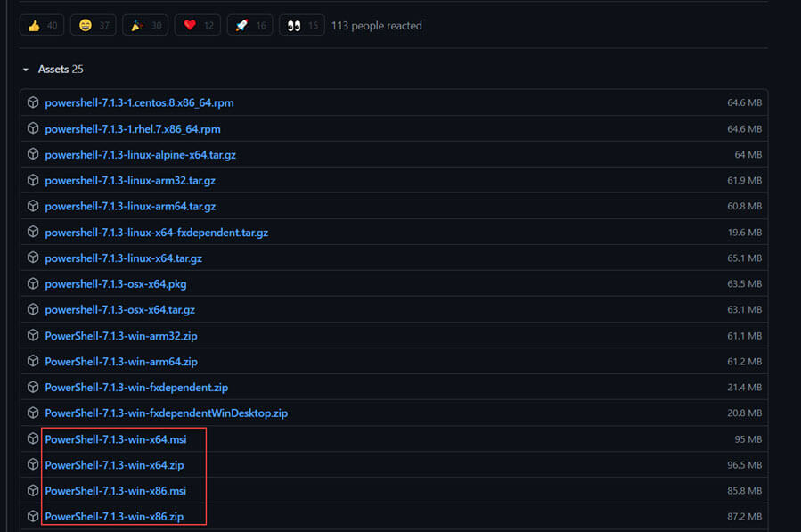Add a heart reaction

pyautogui.click(x=198, y=25)
